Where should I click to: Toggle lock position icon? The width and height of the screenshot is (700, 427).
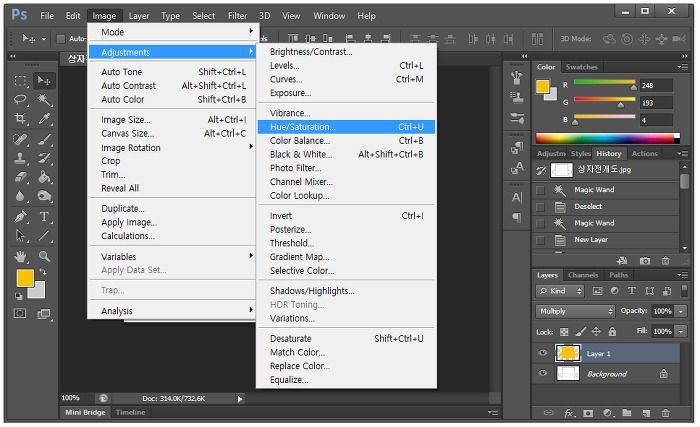[596, 332]
